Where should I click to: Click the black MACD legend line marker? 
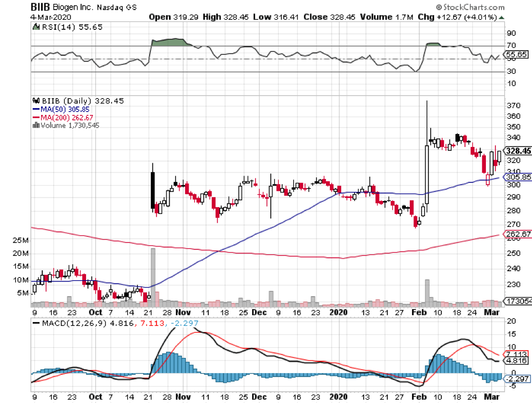coord(37,324)
